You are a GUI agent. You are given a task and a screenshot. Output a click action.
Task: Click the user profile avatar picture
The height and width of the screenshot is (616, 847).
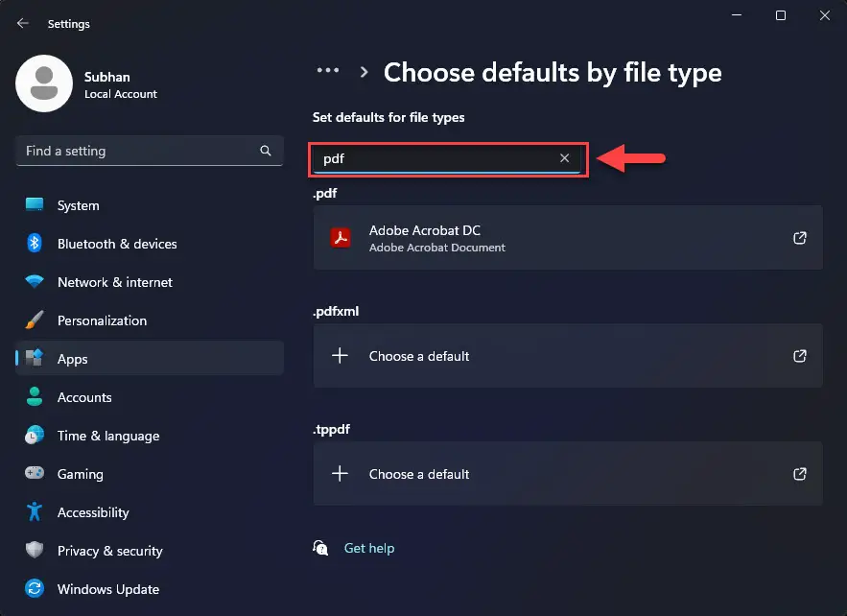(x=44, y=83)
